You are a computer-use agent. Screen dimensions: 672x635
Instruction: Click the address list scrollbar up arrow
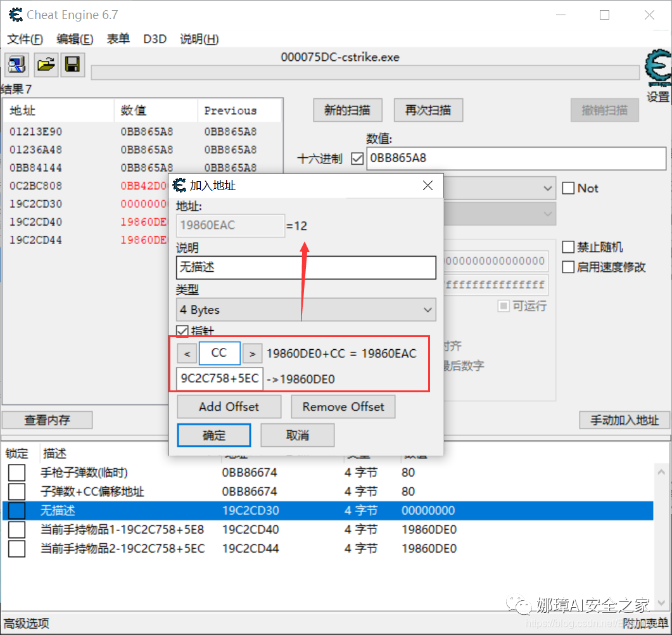[661, 472]
